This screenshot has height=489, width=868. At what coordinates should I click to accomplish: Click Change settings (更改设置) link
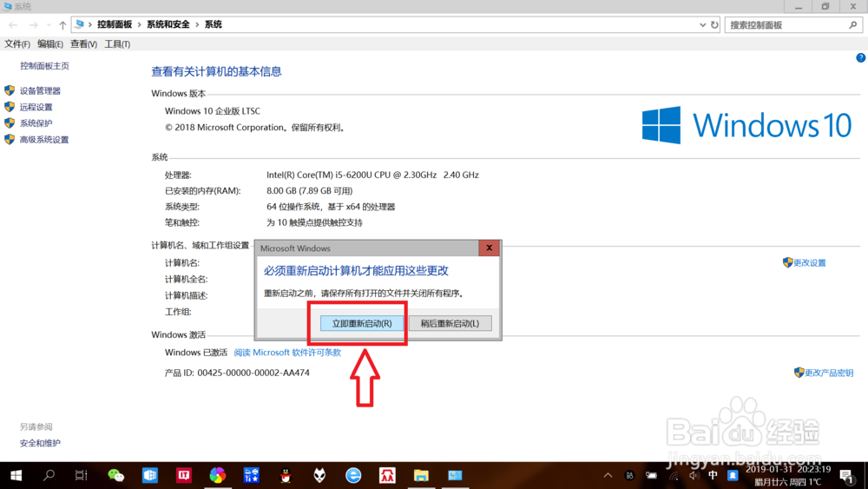point(809,262)
